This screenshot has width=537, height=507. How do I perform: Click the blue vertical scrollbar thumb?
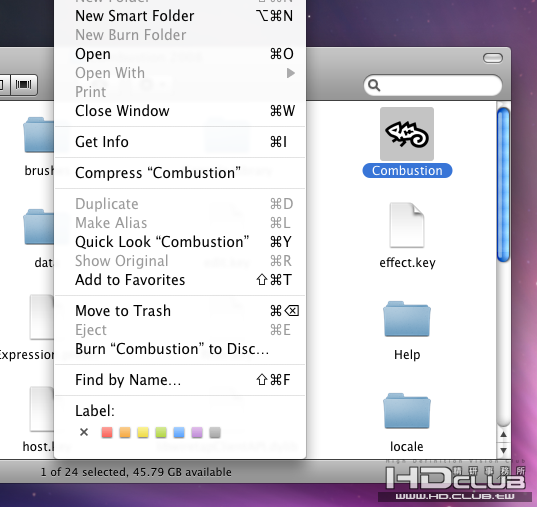(x=503, y=185)
